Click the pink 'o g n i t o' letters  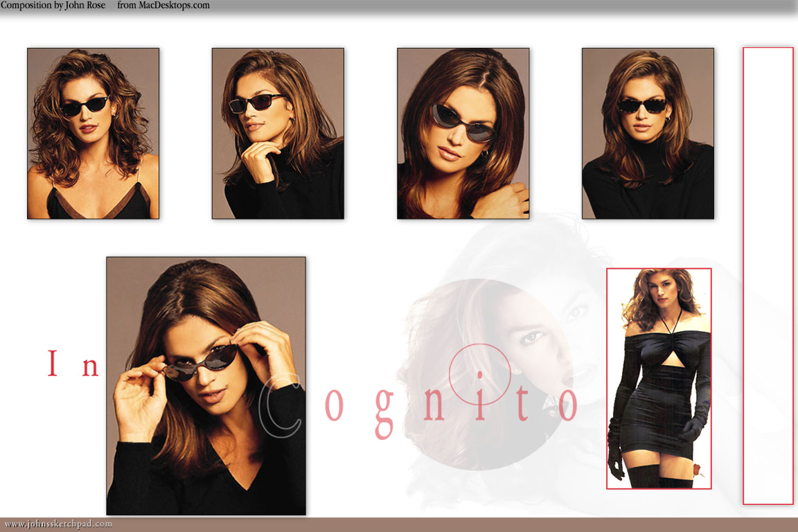pyautogui.click(x=451, y=405)
